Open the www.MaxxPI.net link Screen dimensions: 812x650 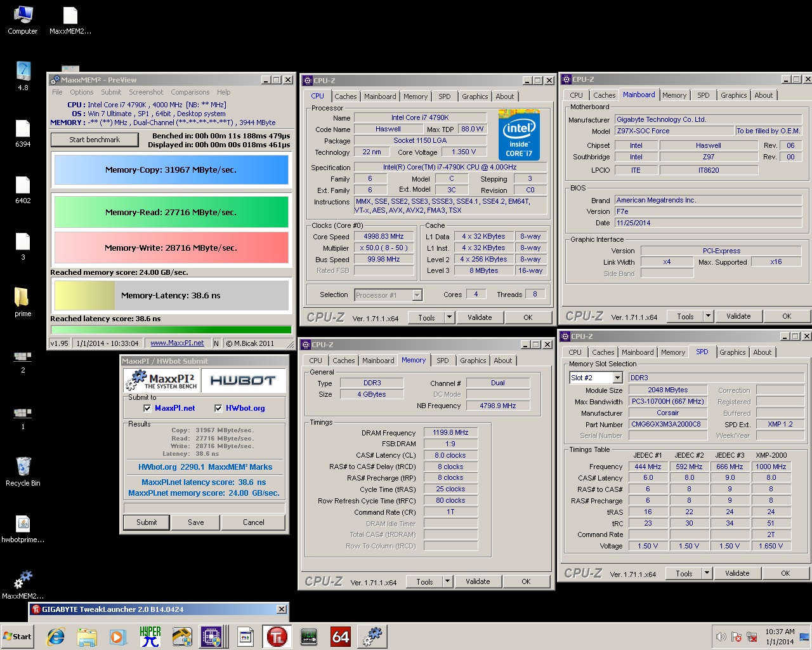coord(177,343)
